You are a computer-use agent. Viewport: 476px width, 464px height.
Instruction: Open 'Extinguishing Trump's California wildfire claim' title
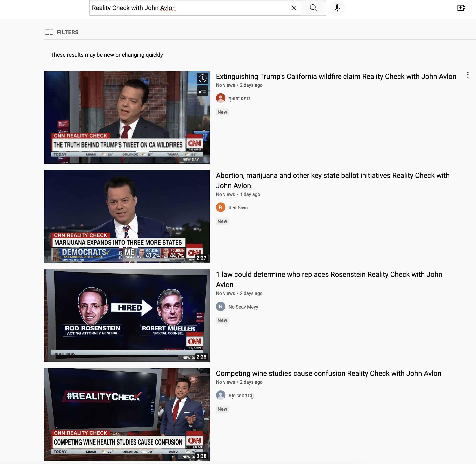tap(336, 77)
